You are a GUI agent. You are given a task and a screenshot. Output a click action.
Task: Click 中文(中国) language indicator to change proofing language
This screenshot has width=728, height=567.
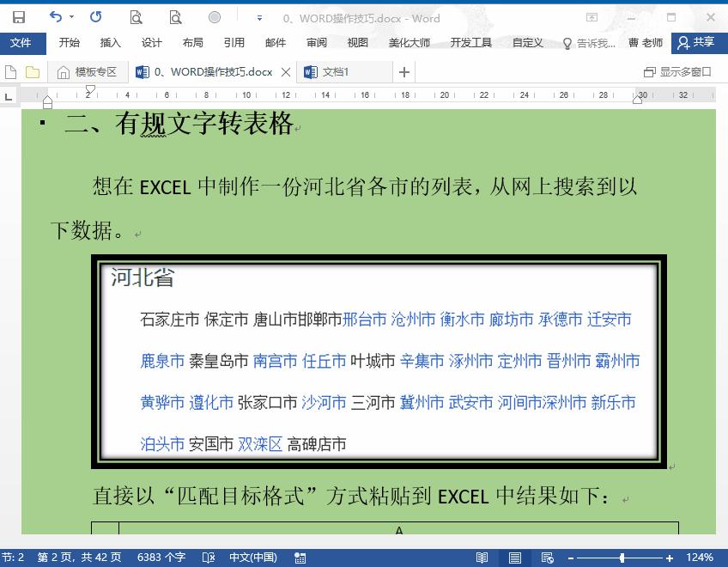pyautogui.click(x=252, y=557)
